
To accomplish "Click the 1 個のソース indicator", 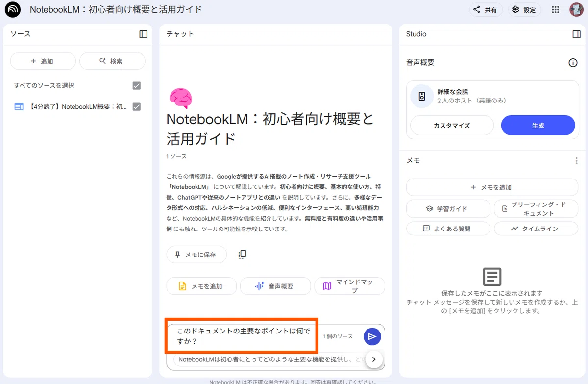I will click(338, 336).
